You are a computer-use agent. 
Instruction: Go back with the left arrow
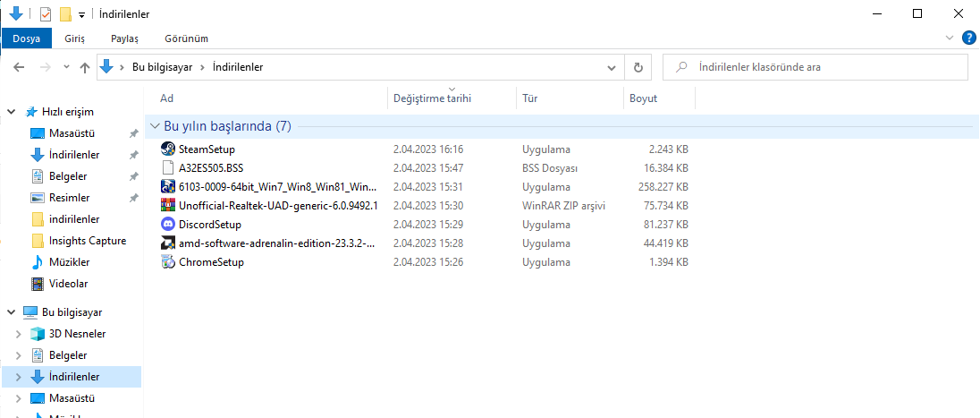point(19,68)
